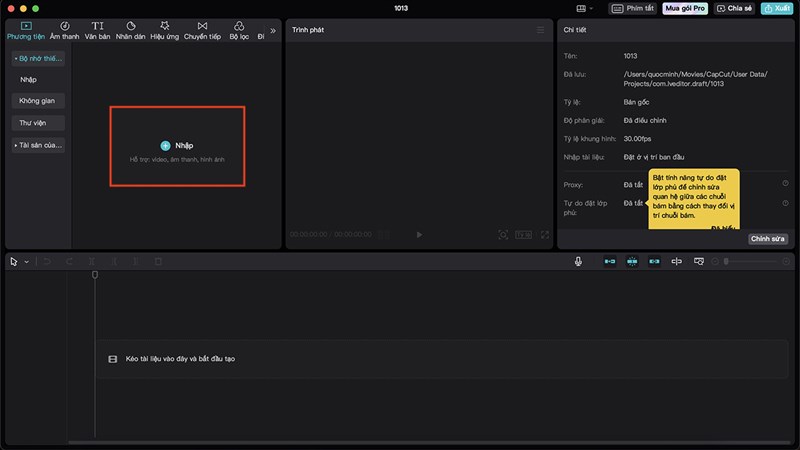Select the Không gian sidebar item

click(x=38, y=101)
